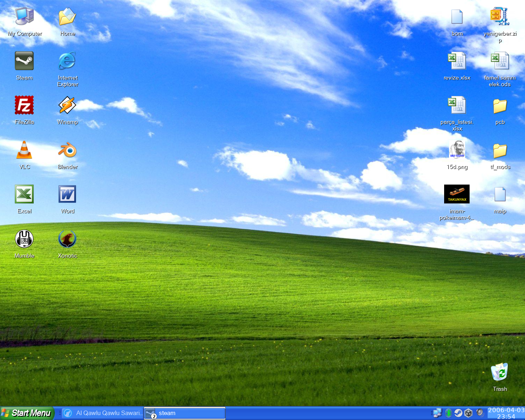Select the Steam desktop shortcut
The width and height of the screenshot is (525, 420).
(x=24, y=61)
